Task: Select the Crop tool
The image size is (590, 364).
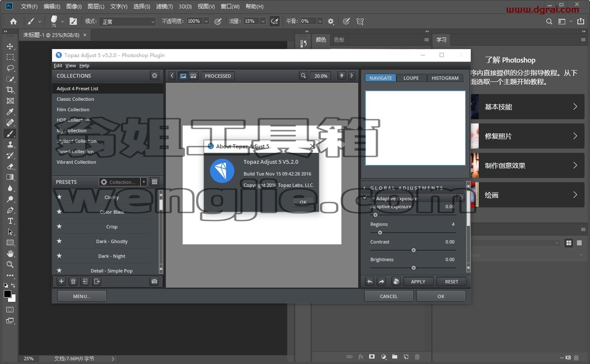Action: click(x=10, y=90)
